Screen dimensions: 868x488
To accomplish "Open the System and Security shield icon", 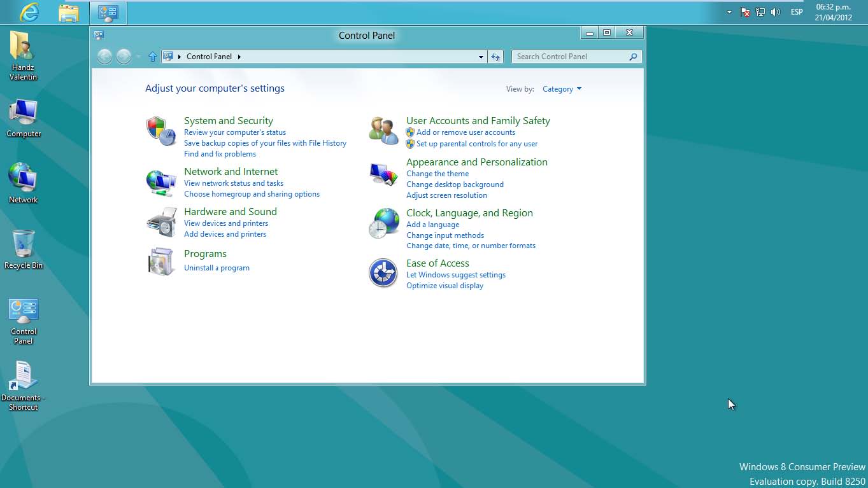I will click(160, 131).
